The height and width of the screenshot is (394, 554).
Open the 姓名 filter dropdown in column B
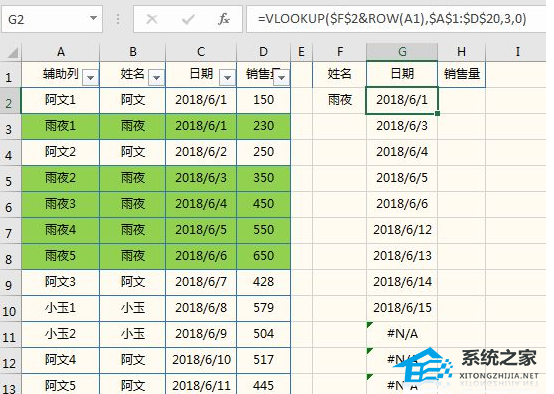point(157,77)
